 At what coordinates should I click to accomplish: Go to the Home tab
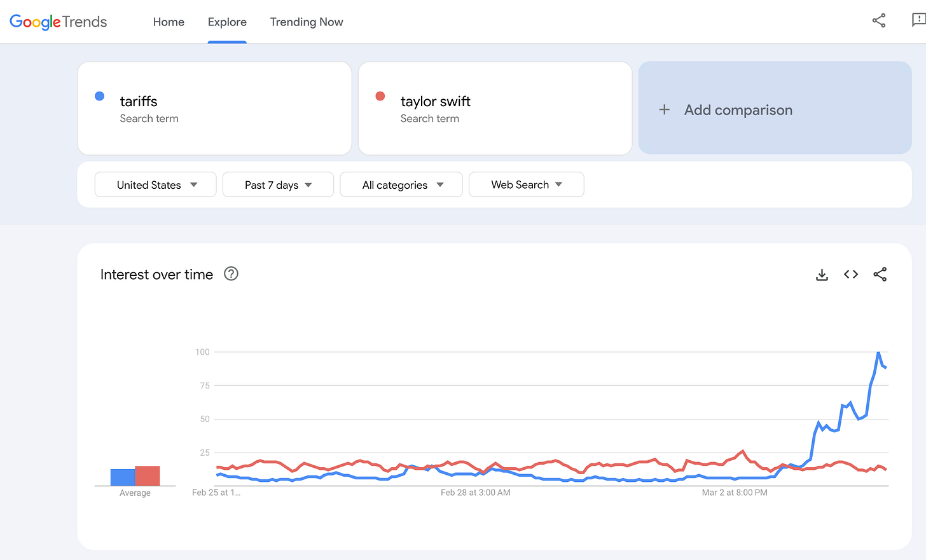169,22
